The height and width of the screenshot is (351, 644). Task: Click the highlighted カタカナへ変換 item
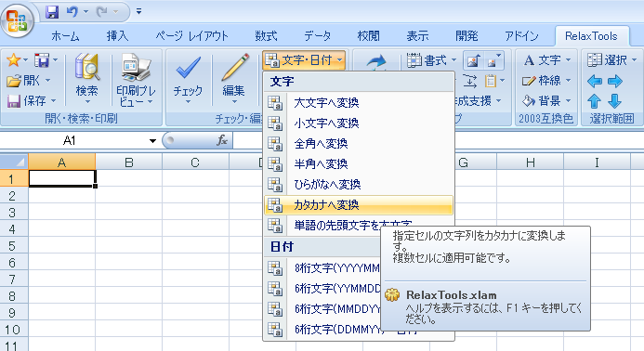359,205
